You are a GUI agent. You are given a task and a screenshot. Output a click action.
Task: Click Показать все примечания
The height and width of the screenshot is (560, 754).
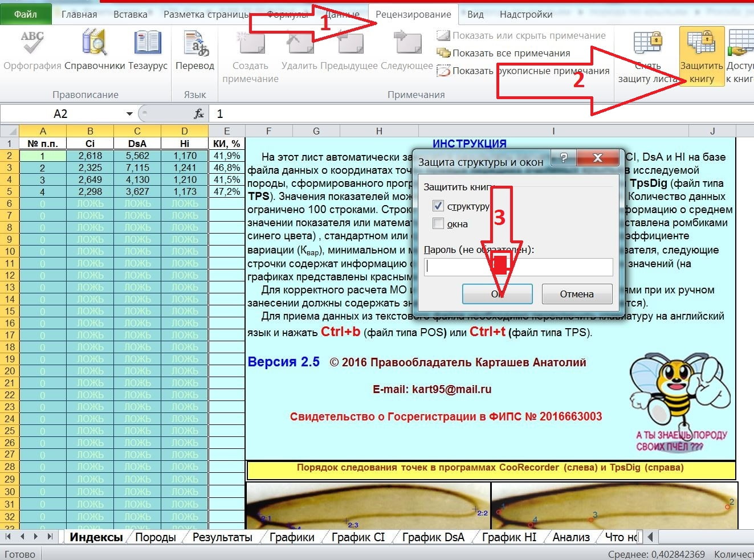pyautogui.click(x=511, y=53)
